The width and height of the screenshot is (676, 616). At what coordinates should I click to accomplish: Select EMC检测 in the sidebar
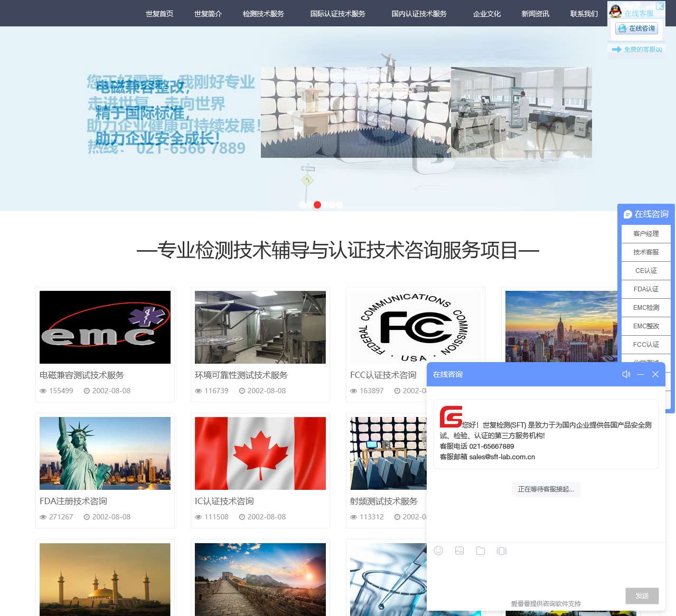click(x=646, y=308)
